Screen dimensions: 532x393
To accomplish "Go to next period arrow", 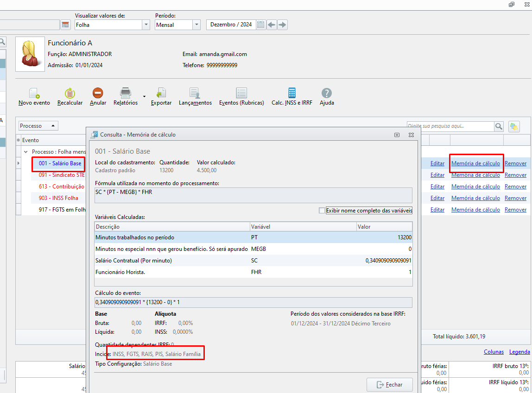I will pyautogui.click(x=282, y=25).
